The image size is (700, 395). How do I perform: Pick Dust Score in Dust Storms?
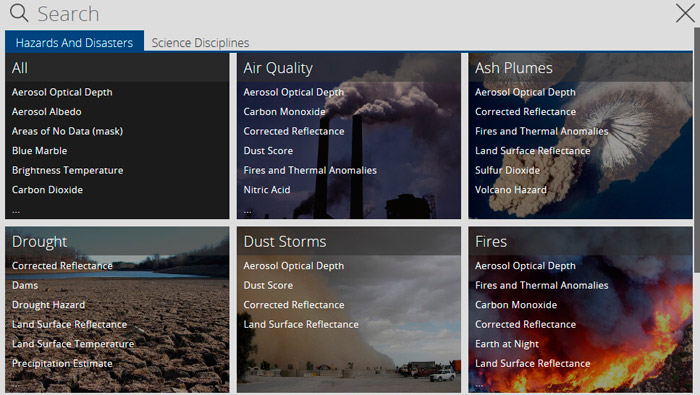click(x=268, y=285)
